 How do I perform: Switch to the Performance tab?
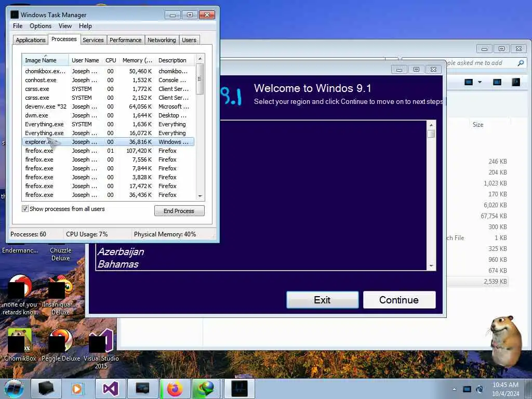[126, 40]
